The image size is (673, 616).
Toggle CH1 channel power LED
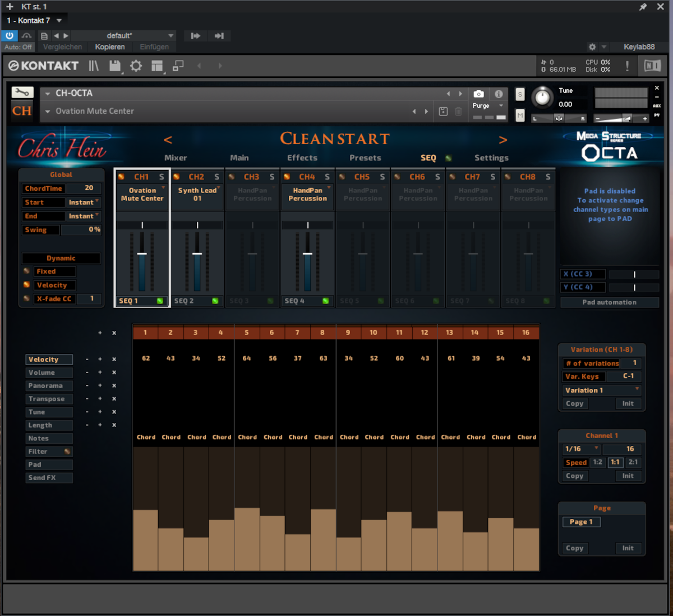click(x=121, y=177)
